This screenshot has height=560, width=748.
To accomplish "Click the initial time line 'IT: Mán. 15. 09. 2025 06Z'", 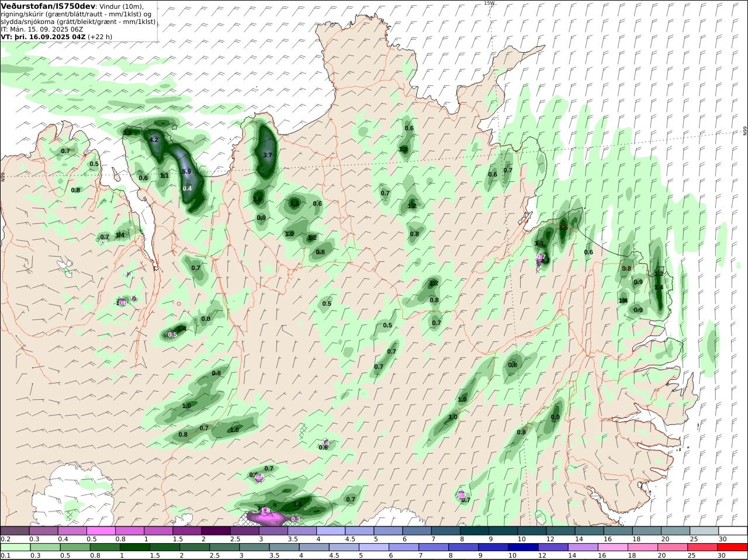I will 42,29.
